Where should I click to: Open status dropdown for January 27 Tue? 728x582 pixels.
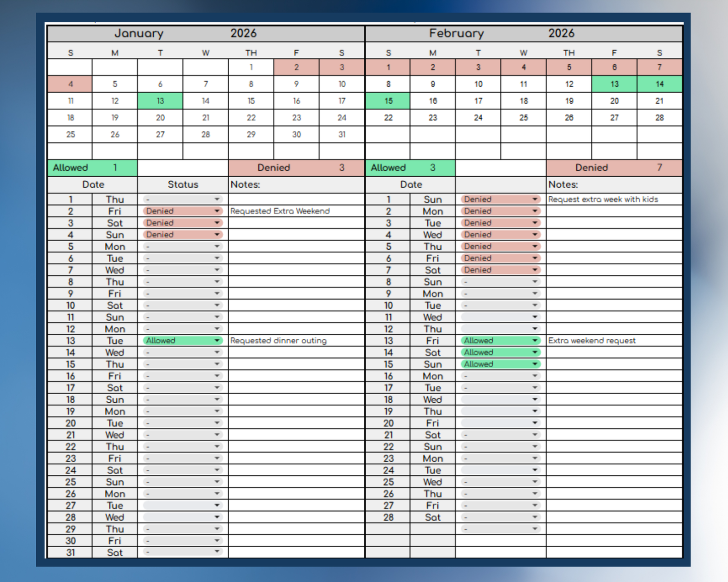(183, 505)
